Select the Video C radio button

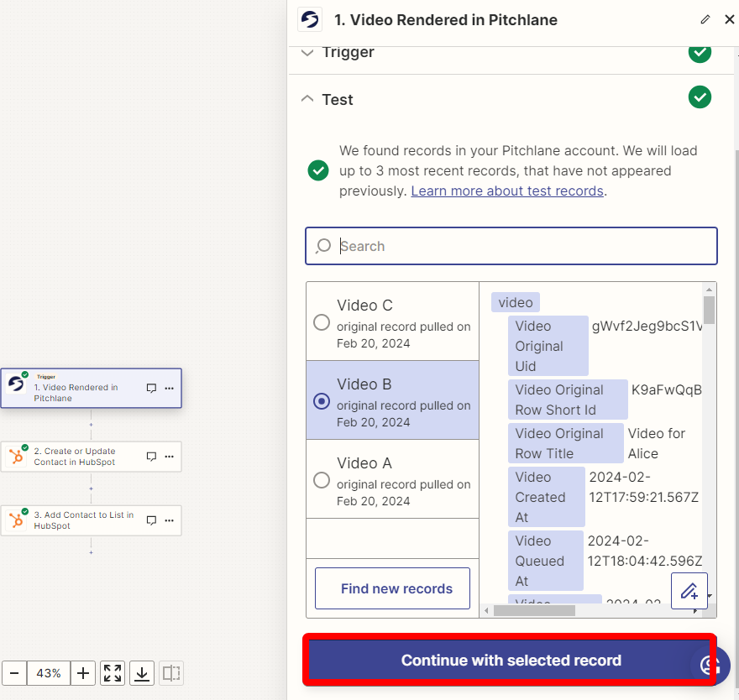tap(322, 322)
